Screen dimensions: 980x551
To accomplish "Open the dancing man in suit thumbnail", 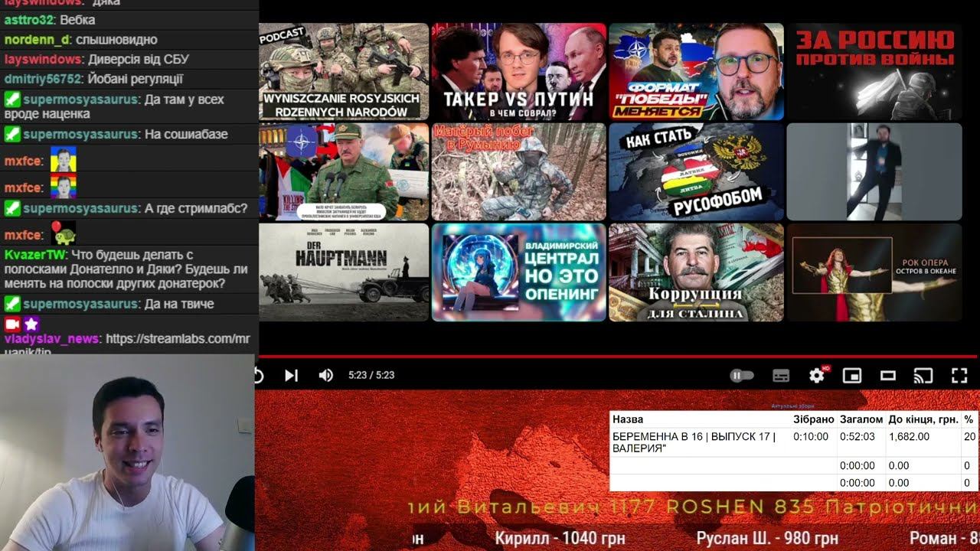I will click(x=874, y=171).
